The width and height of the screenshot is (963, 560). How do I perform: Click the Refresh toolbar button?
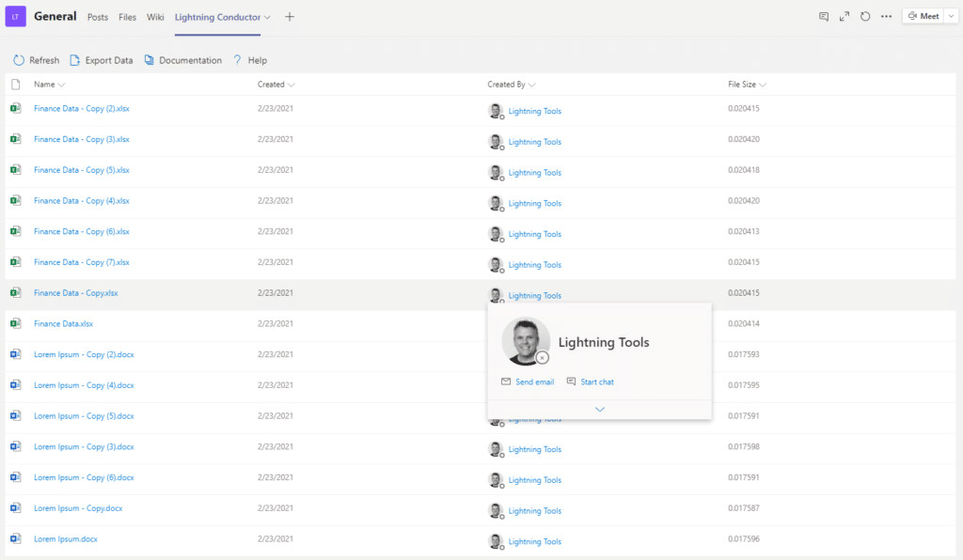point(37,60)
